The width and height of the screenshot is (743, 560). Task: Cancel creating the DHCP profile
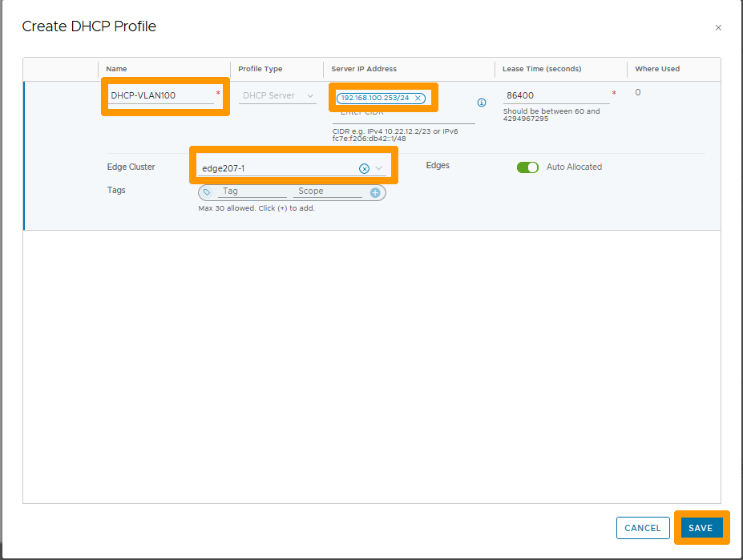click(643, 528)
